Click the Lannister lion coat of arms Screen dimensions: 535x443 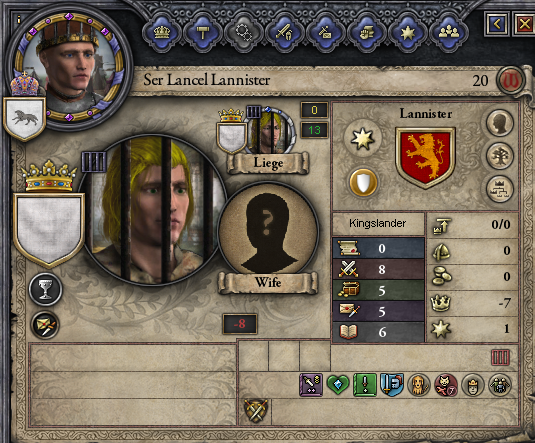pos(425,157)
